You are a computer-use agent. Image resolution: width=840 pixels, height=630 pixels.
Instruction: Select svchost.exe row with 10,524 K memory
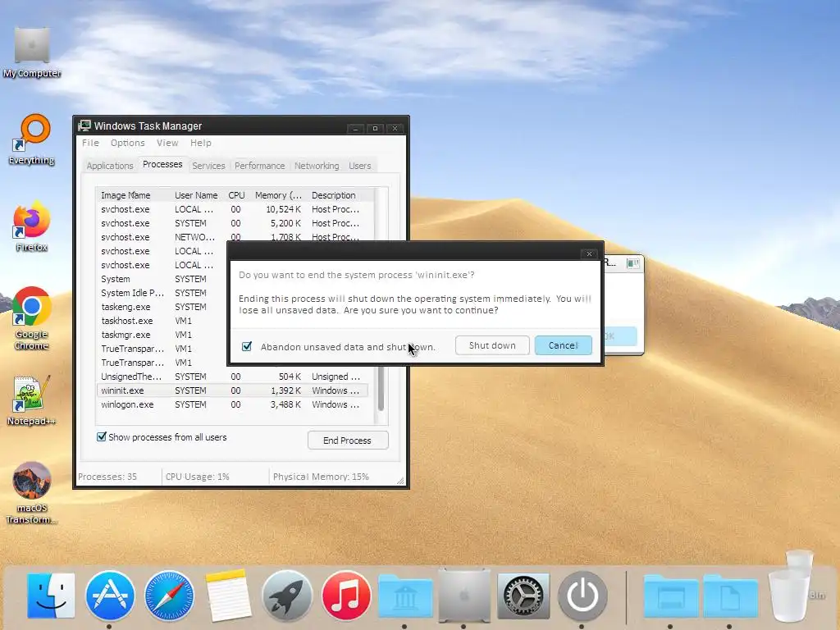click(232, 209)
